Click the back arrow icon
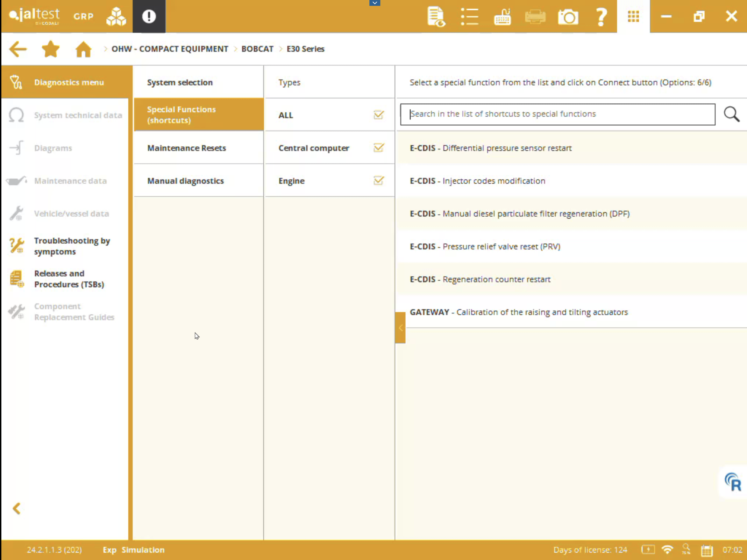Viewport: 747px width, 560px height. click(x=18, y=49)
